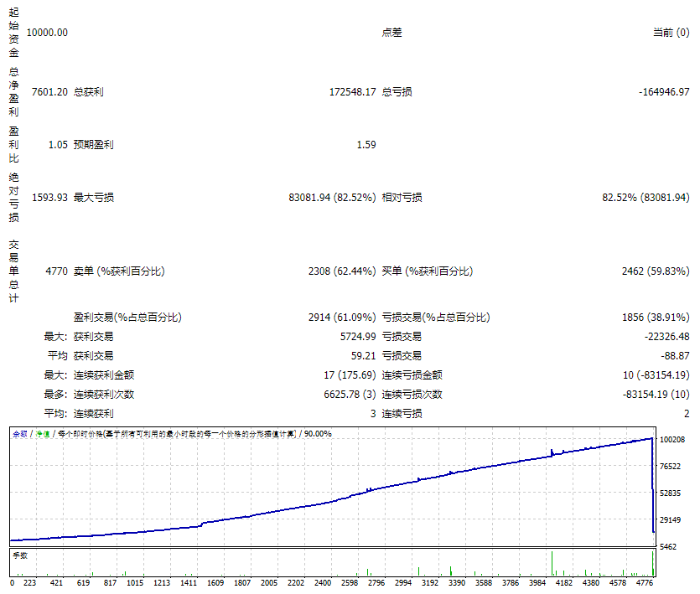Viewport: 700px width, 594px height.
Task: Click the 手数 volume panel label
Action: coord(19,555)
